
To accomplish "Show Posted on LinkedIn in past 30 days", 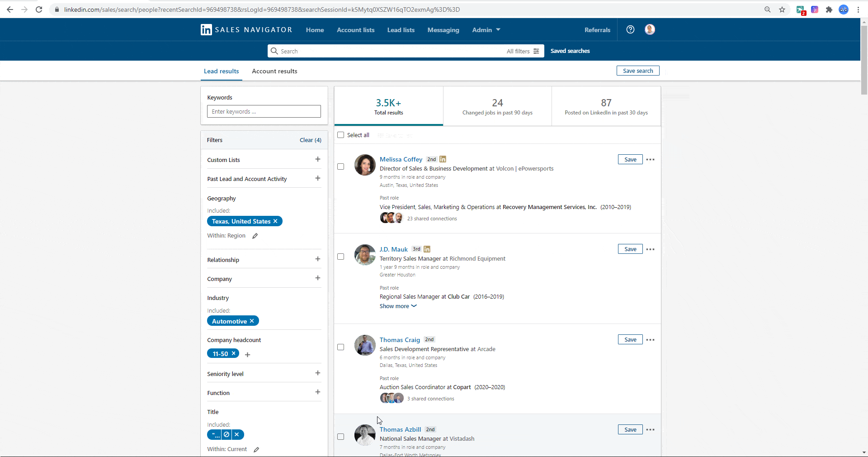I will pos(606,106).
